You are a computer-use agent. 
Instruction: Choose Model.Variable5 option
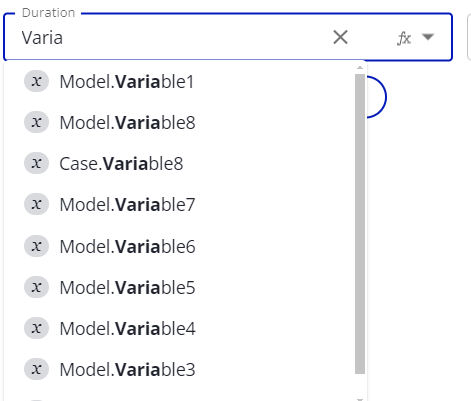185,287
